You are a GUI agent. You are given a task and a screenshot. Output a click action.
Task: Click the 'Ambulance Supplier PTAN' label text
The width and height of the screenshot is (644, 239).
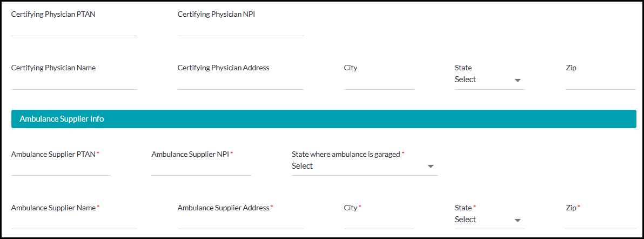(53, 154)
